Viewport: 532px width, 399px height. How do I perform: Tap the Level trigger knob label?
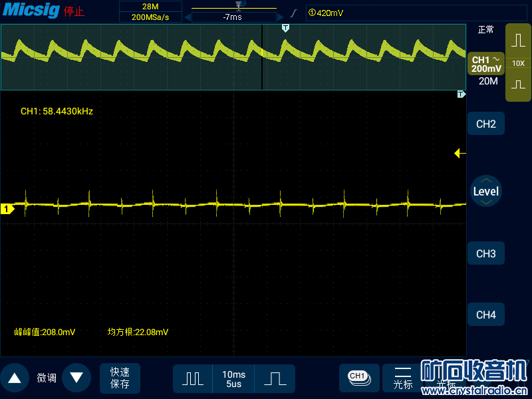point(486,192)
